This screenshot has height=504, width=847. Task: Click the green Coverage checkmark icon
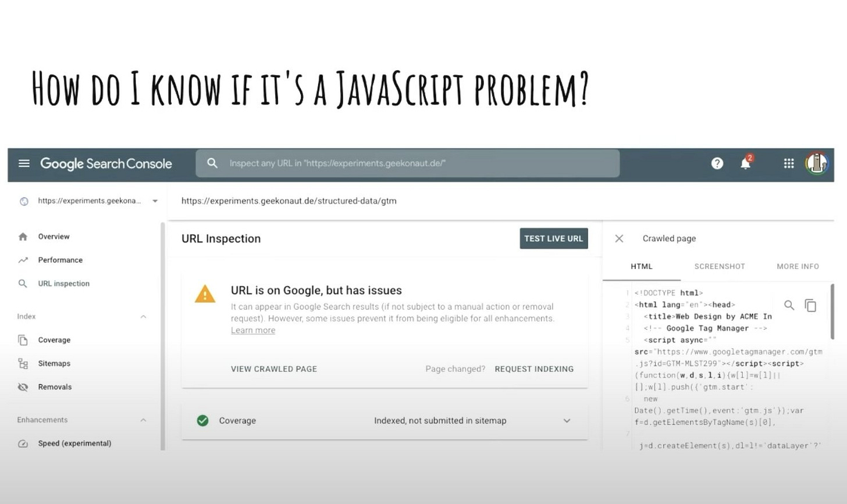(202, 420)
